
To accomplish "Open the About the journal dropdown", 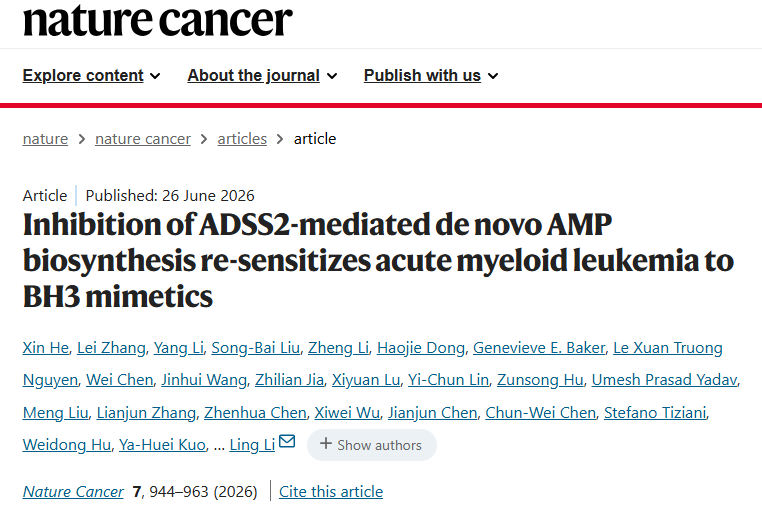I will [x=262, y=75].
